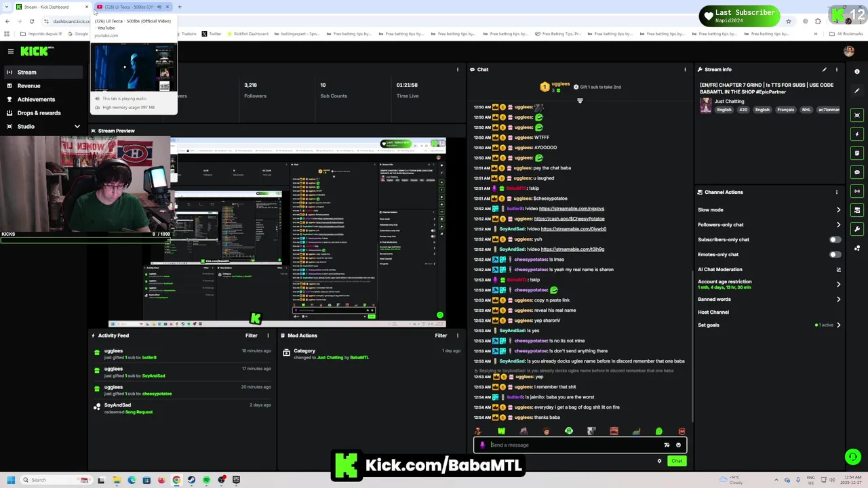Open Windows Start menu
This screenshot has width=868, height=488.
coord(11,480)
